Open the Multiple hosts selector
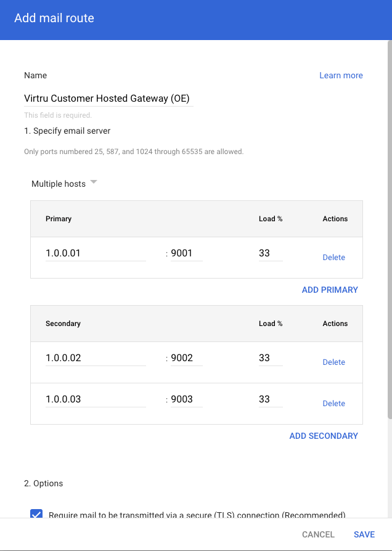 (x=59, y=183)
